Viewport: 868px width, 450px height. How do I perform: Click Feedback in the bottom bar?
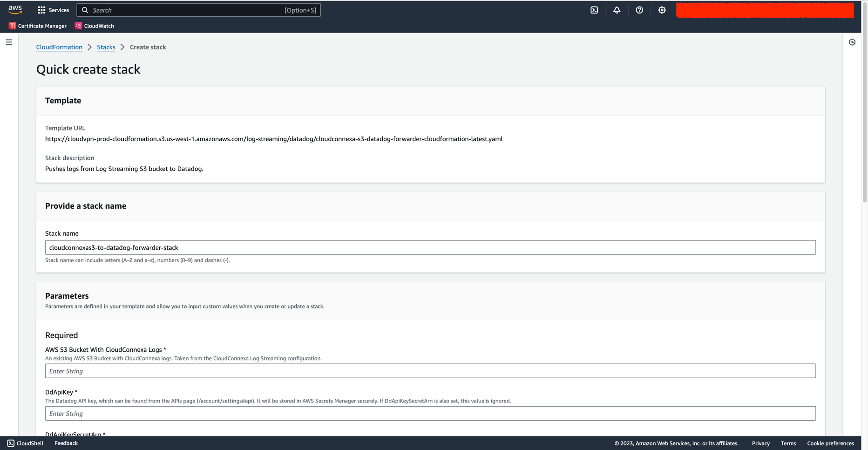coord(66,443)
